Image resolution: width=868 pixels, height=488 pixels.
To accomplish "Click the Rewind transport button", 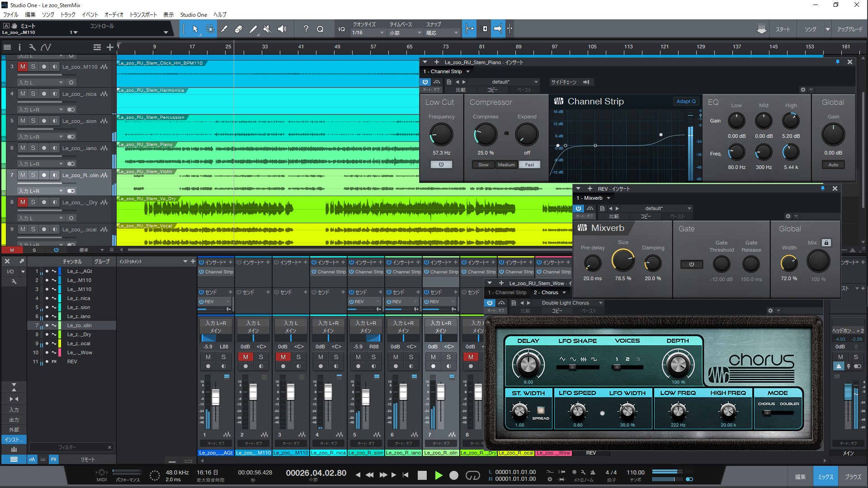I will (x=369, y=475).
